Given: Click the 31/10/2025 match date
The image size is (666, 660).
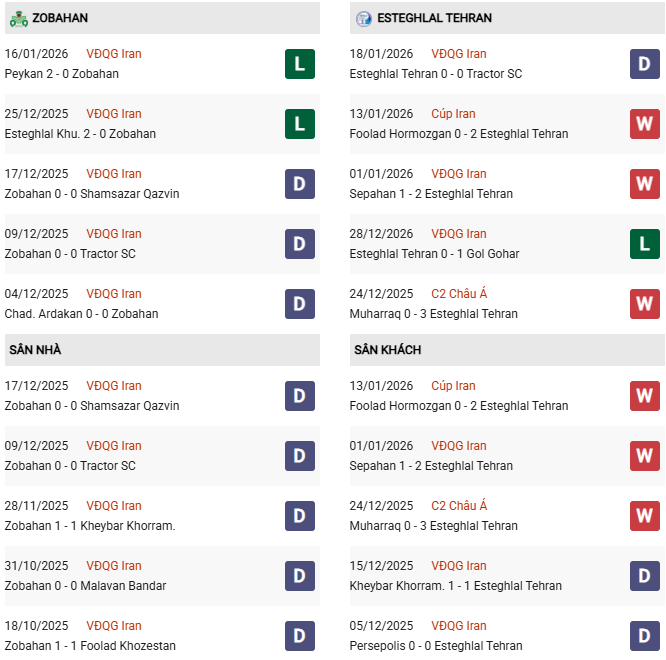Looking at the screenshot, I should coord(37,566).
